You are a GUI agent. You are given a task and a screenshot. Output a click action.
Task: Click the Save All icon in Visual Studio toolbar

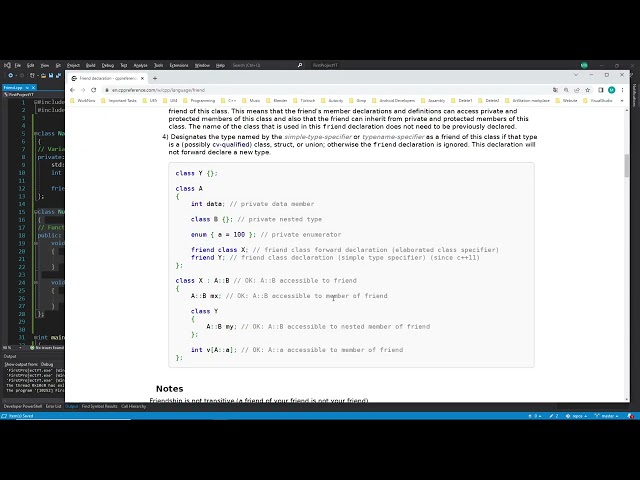58,76
